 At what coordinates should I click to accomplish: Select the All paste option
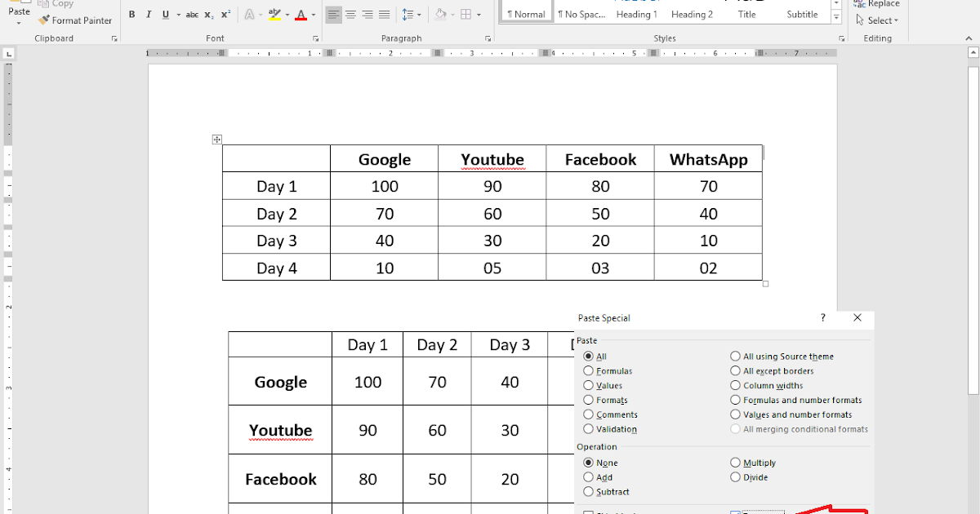coord(589,357)
